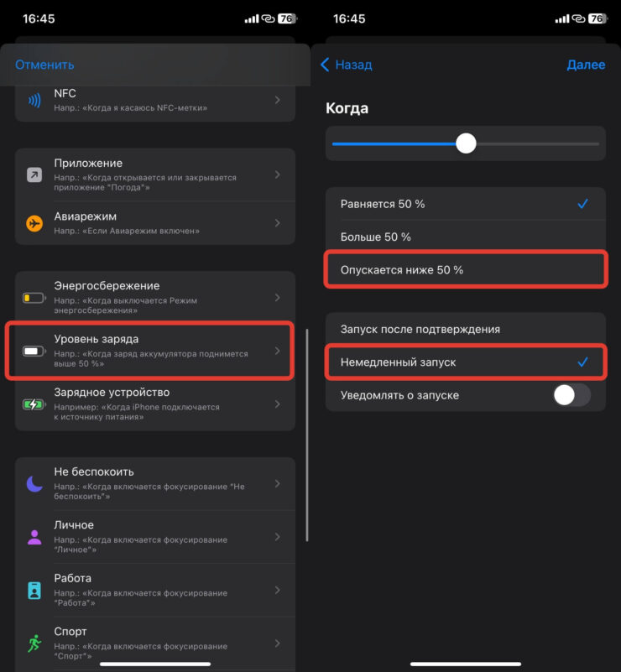Tap the yellow Энергосбережение battery icon

point(34,298)
